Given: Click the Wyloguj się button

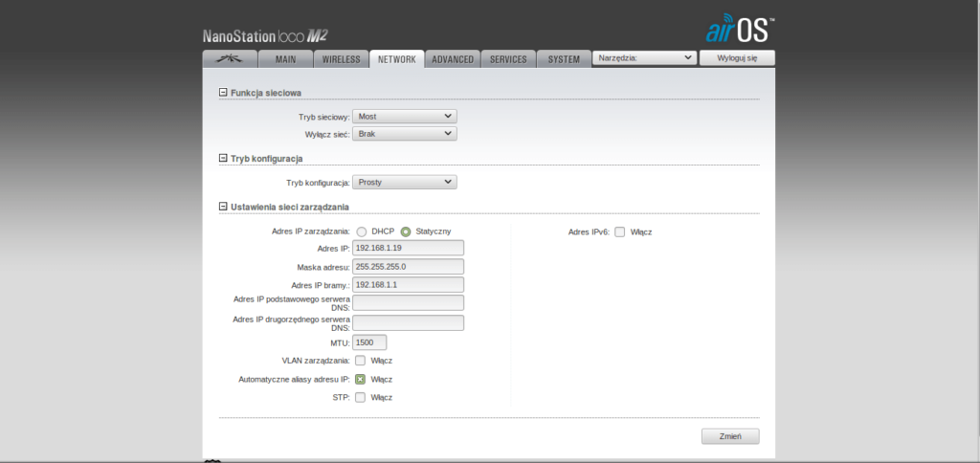Looking at the screenshot, I should [x=737, y=58].
